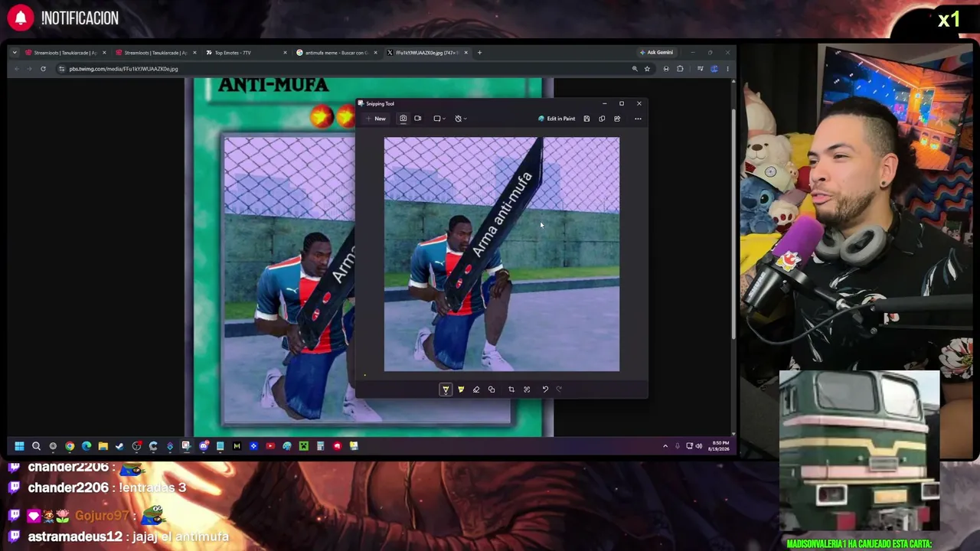980x551 pixels.
Task: Select the camera Snip mode in Snipping Tool
Action: click(x=403, y=119)
